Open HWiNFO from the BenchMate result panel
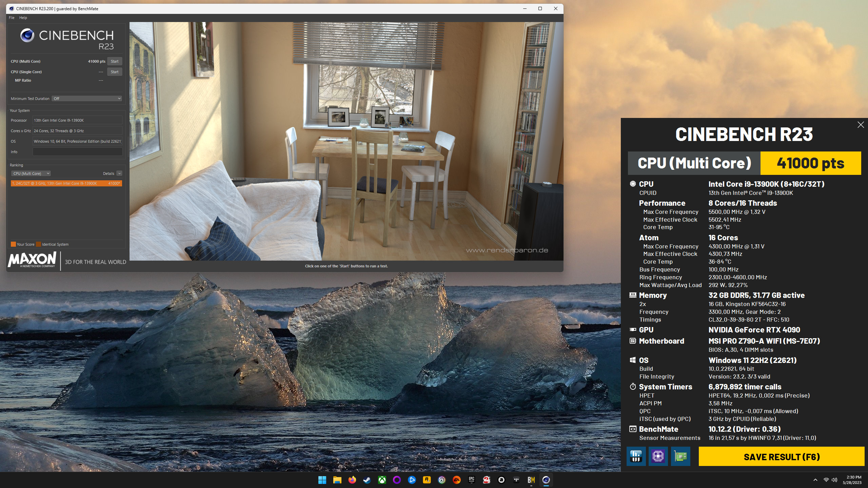The height and width of the screenshot is (488, 868). (636, 456)
